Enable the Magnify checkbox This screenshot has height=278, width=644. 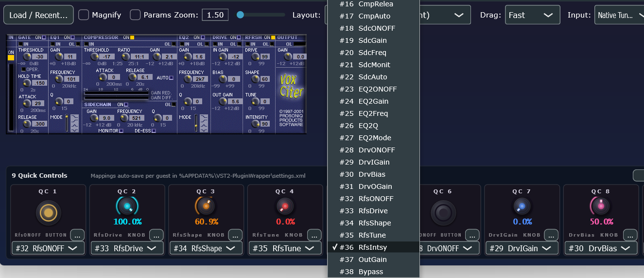click(x=84, y=15)
